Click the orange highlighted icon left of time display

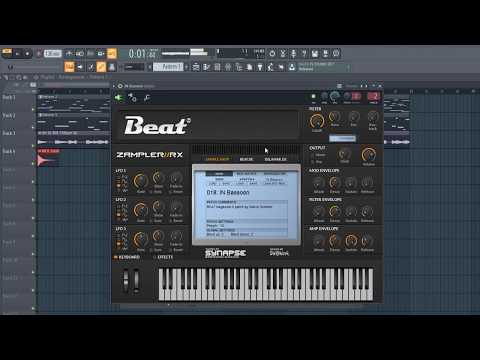point(112,53)
